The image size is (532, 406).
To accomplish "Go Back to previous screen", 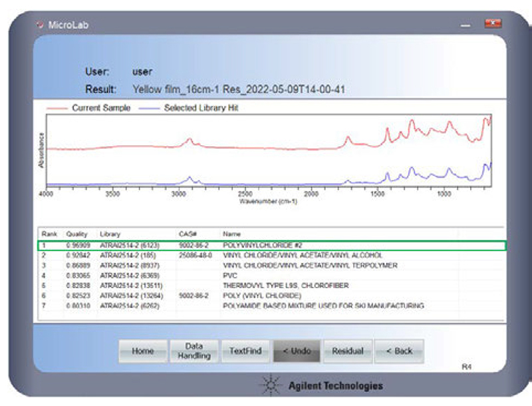I will (399, 351).
